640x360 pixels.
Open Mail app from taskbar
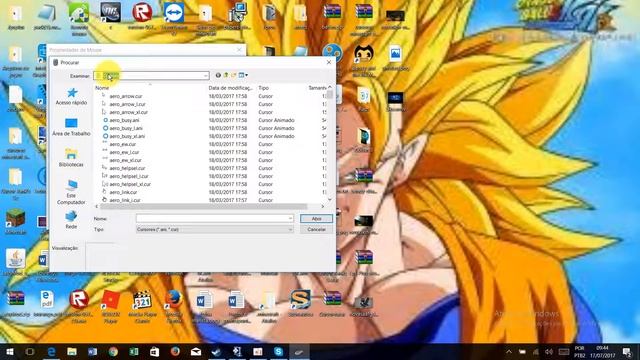point(196,351)
